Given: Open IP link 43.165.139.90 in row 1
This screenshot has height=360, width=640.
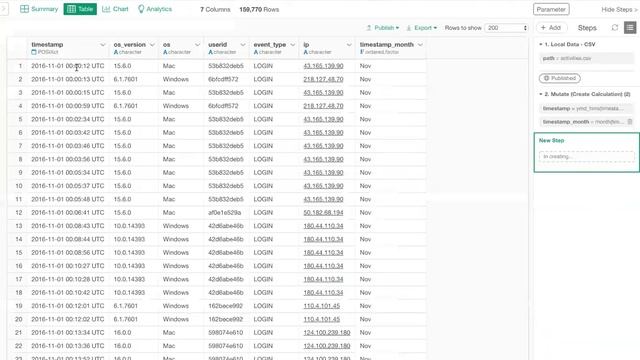Looking at the screenshot, I should (323, 66).
